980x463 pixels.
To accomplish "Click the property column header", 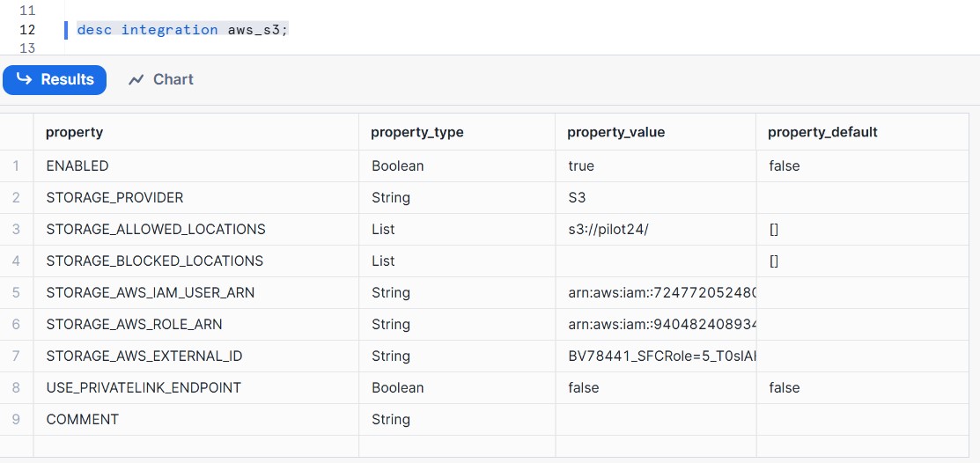I will click(x=75, y=132).
